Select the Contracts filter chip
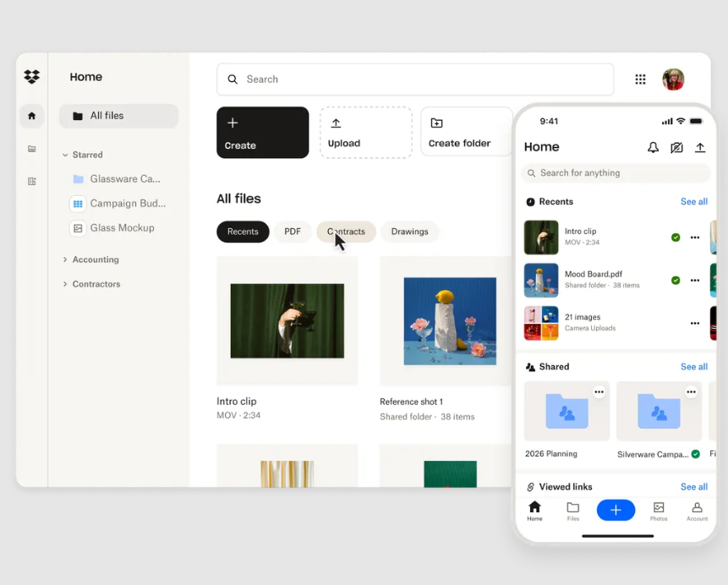 346,232
